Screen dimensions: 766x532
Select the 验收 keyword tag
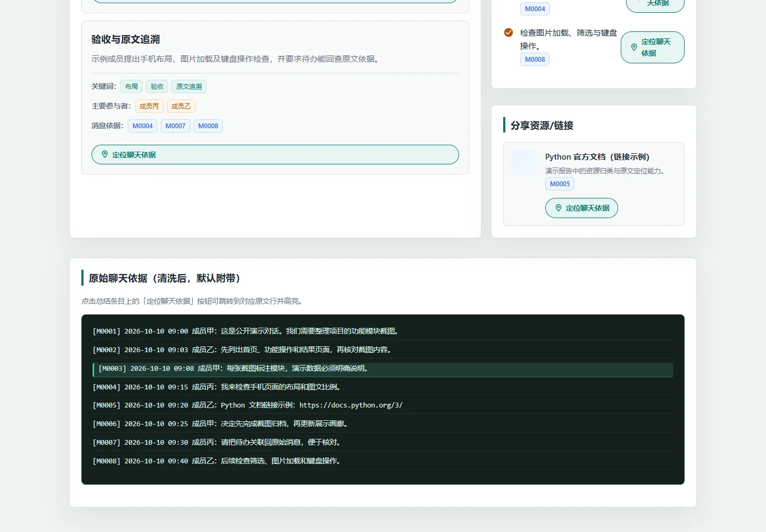tap(157, 86)
